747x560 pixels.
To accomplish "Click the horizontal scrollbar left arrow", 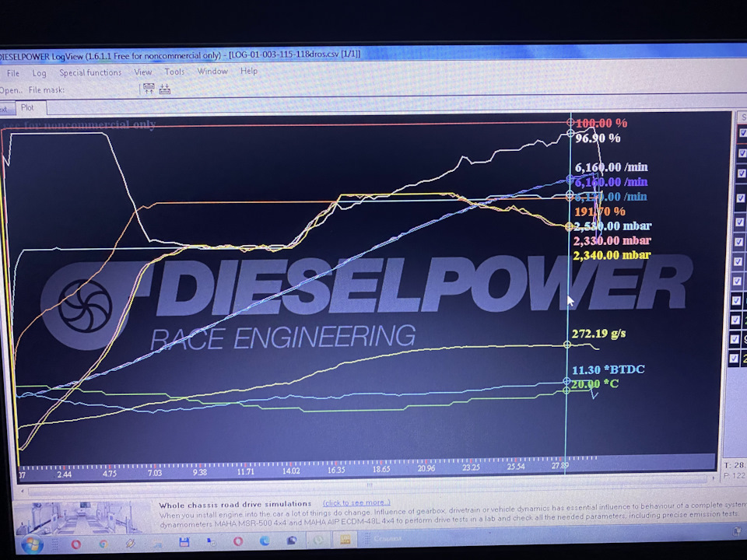I will [x=22, y=490].
